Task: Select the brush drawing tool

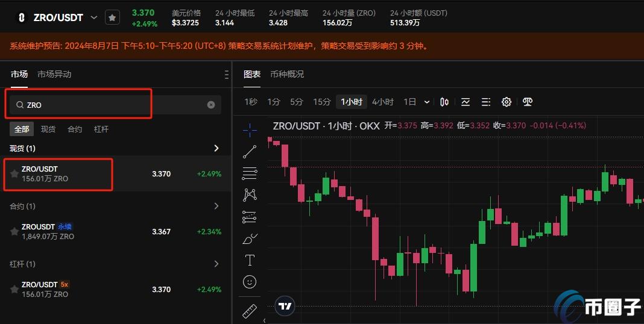Action: [x=250, y=238]
